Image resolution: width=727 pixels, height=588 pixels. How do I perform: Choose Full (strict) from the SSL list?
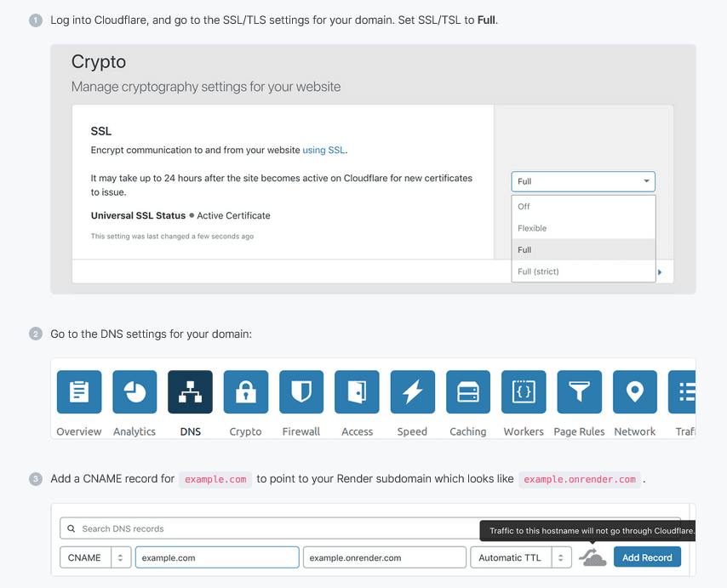tap(538, 271)
